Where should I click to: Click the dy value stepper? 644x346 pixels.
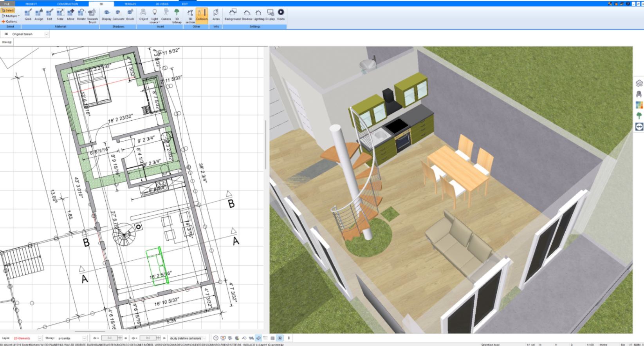tap(159, 338)
